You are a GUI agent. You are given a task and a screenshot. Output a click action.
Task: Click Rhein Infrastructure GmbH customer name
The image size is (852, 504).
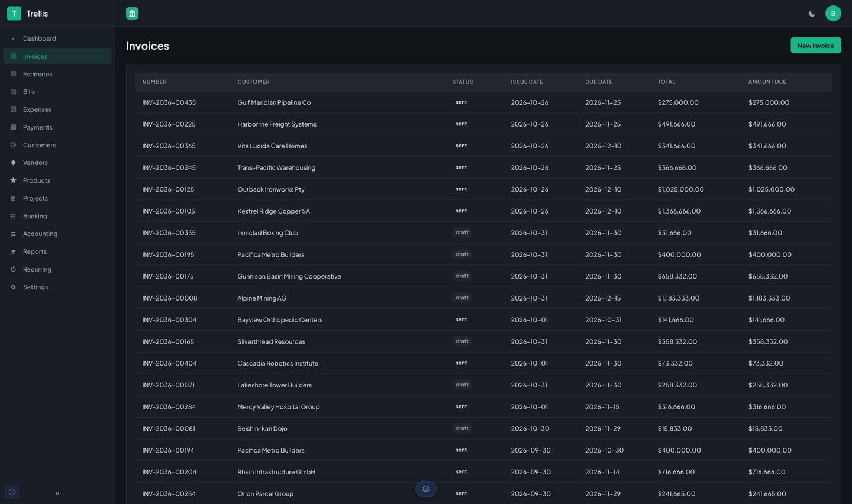276,472
